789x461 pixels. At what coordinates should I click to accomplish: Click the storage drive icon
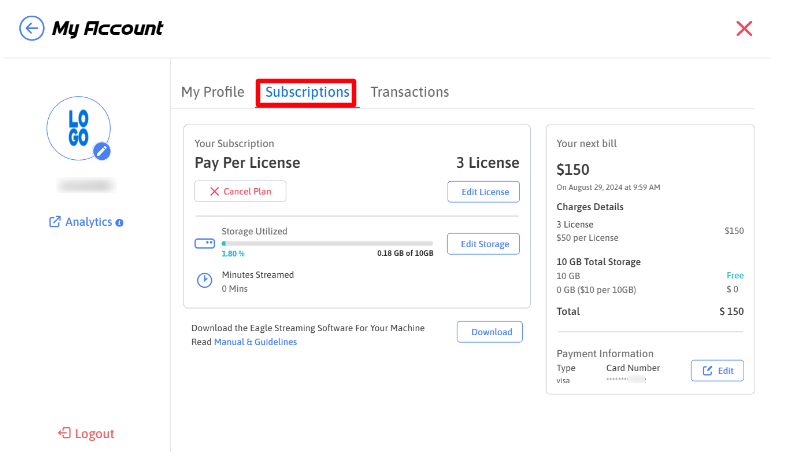tap(204, 243)
